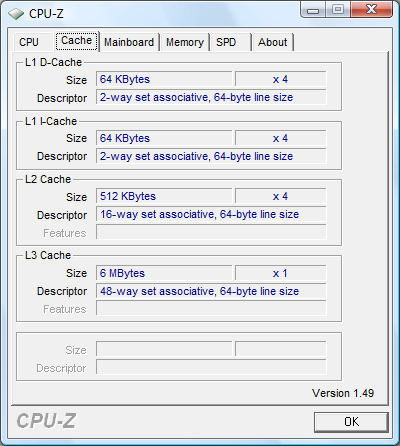Click the 48-way set associative descriptor field
Image resolution: width=400 pixels, height=446 pixels.
[211, 291]
